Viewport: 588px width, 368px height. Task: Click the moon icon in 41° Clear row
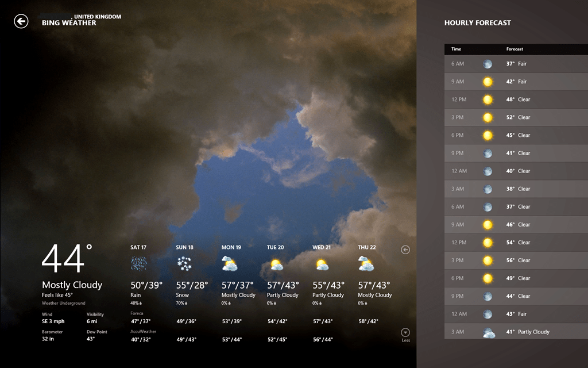[488, 153]
